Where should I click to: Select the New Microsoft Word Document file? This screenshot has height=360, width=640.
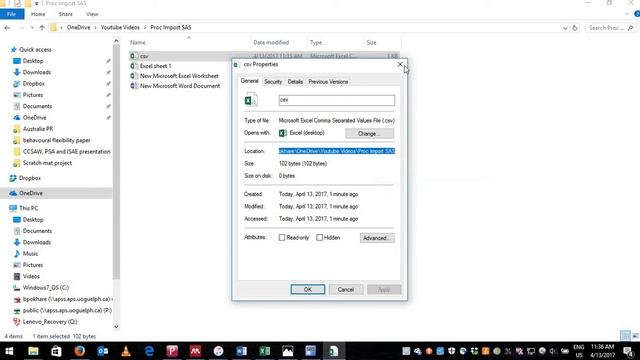tap(180, 86)
